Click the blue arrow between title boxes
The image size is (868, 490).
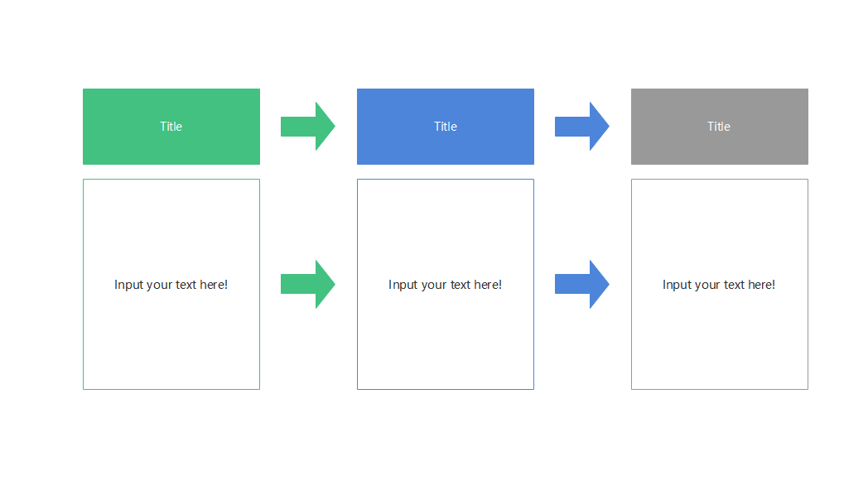click(581, 126)
